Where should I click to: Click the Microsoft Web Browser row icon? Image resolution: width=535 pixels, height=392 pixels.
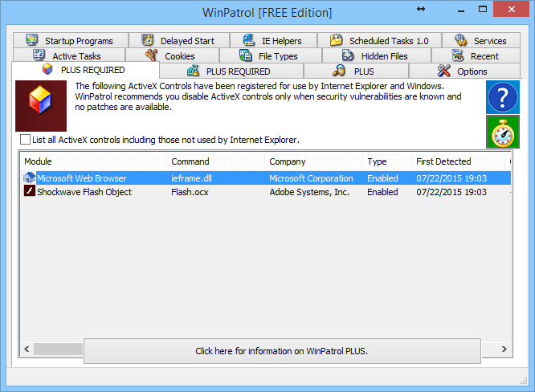click(x=30, y=178)
